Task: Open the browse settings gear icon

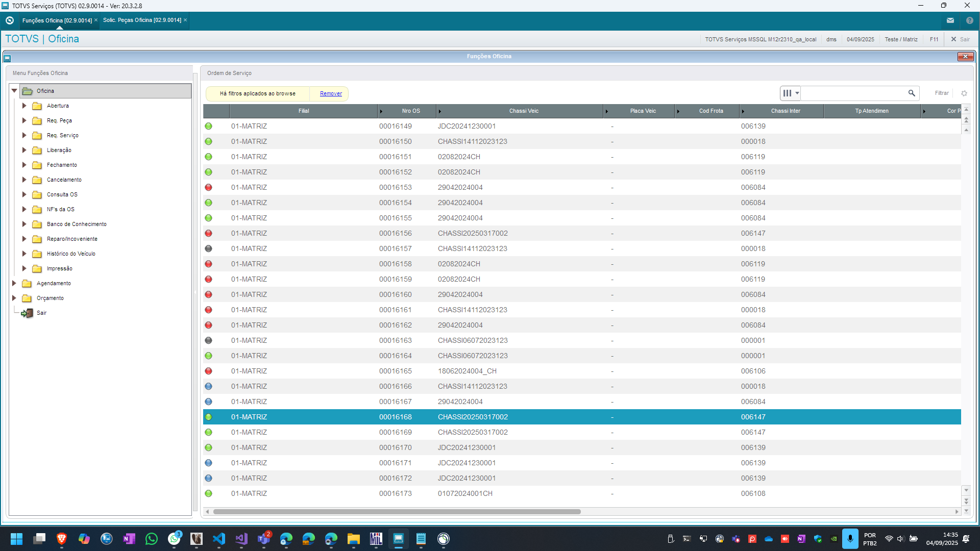Action: [964, 93]
